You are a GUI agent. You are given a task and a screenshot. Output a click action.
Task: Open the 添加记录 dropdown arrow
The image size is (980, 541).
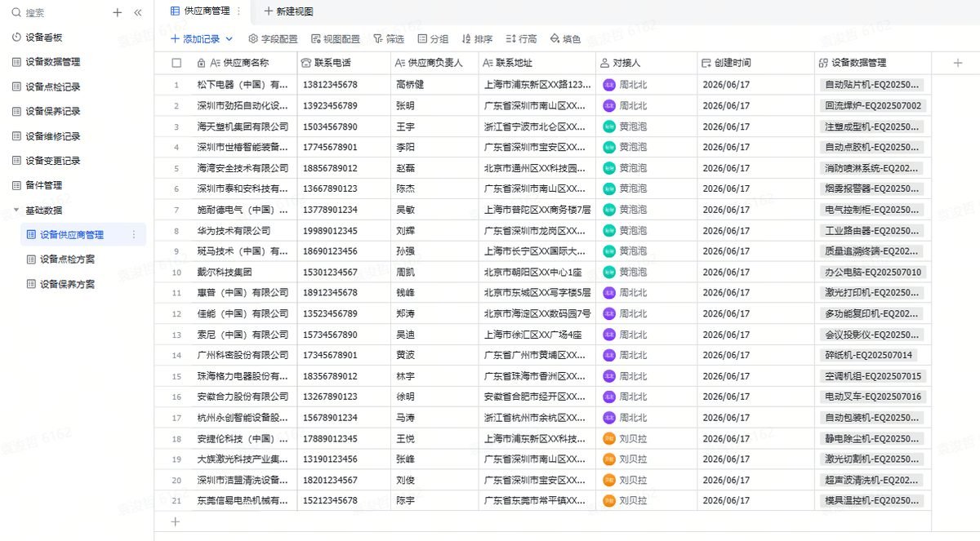[229, 38]
